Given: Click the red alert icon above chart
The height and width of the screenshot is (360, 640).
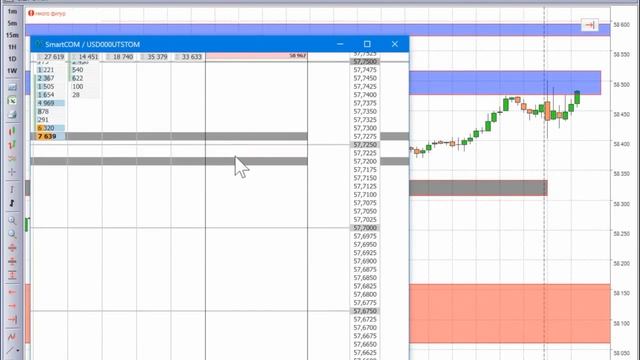Looking at the screenshot, I should [31, 13].
